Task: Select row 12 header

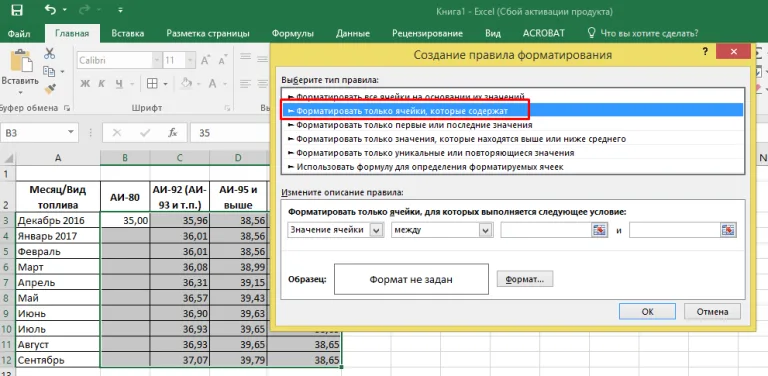Action: coord(7,360)
